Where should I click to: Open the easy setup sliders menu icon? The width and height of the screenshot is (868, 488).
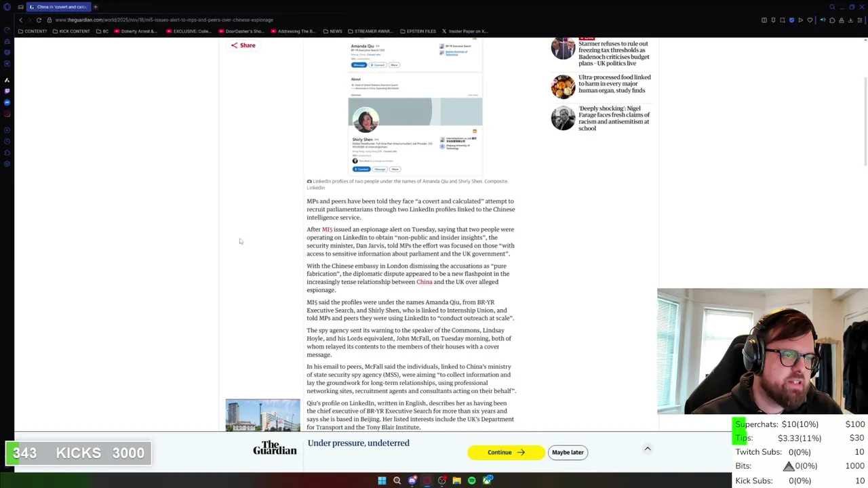coord(860,20)
